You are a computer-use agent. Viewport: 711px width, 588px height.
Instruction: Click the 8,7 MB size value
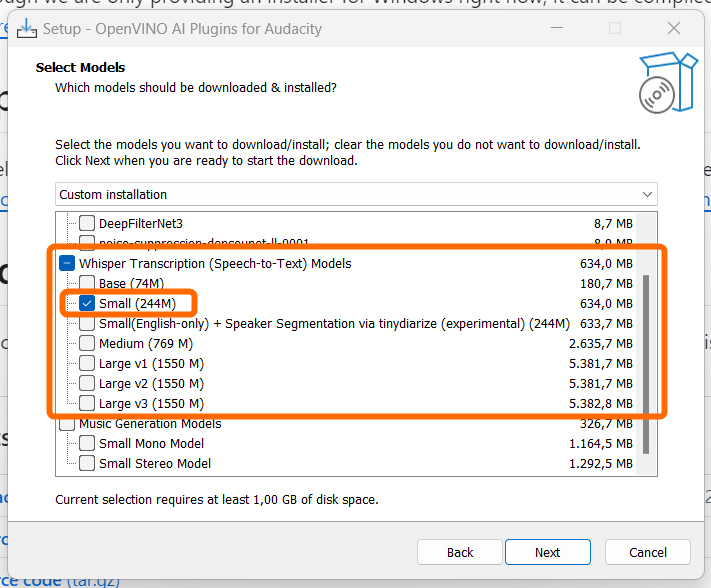[614, 224]
